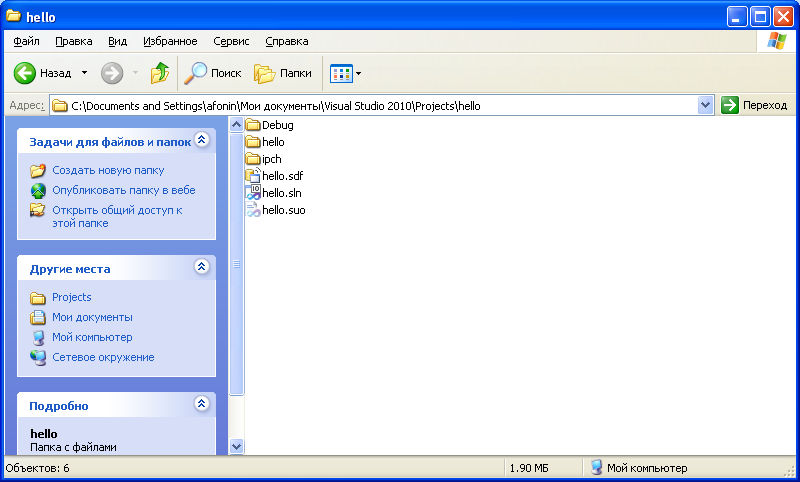Open the Справка menu
Image resolution: width=800 pixels, height=482 pixels.
pyautogui.click(x=287, y=41)
